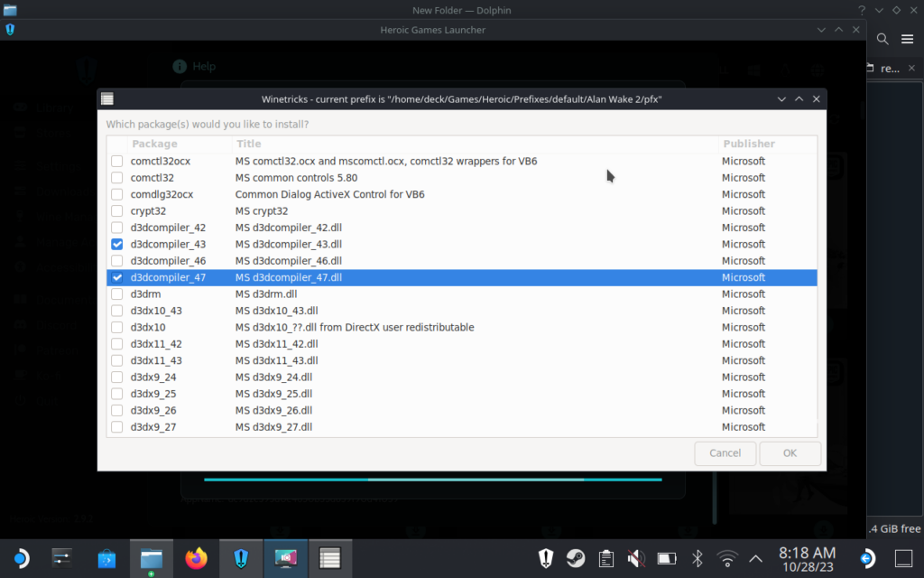Select 'Common Dialog ActiveX Control for VB6' row

(461, 194)
